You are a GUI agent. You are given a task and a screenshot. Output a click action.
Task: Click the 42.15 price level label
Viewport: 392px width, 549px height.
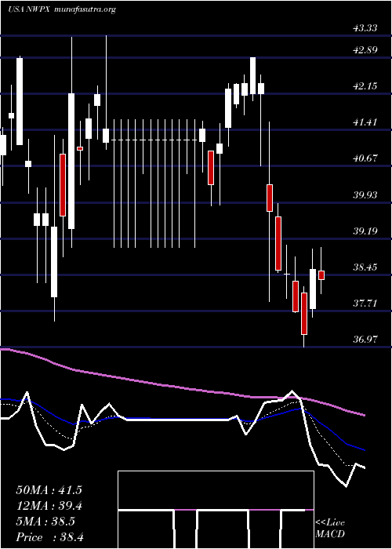click(365, 86)
